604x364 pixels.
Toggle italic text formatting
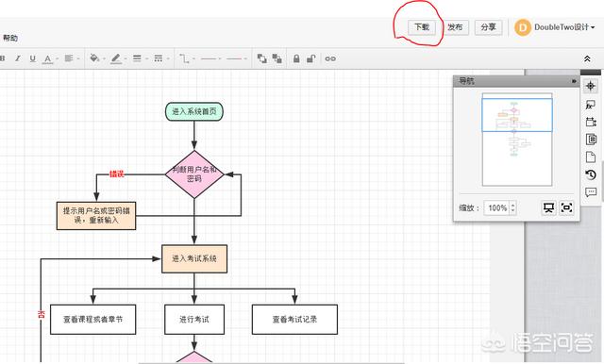pos(18,58)
